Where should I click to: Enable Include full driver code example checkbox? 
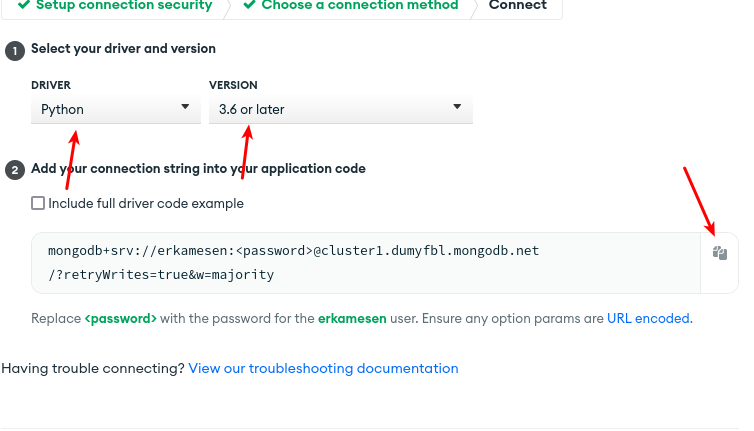click(38, 203)
